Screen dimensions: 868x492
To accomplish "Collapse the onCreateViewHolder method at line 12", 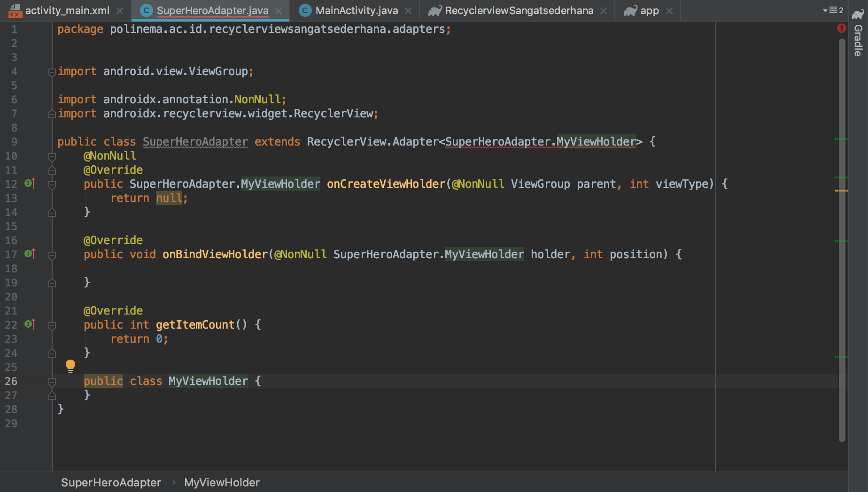I will 52,185.
